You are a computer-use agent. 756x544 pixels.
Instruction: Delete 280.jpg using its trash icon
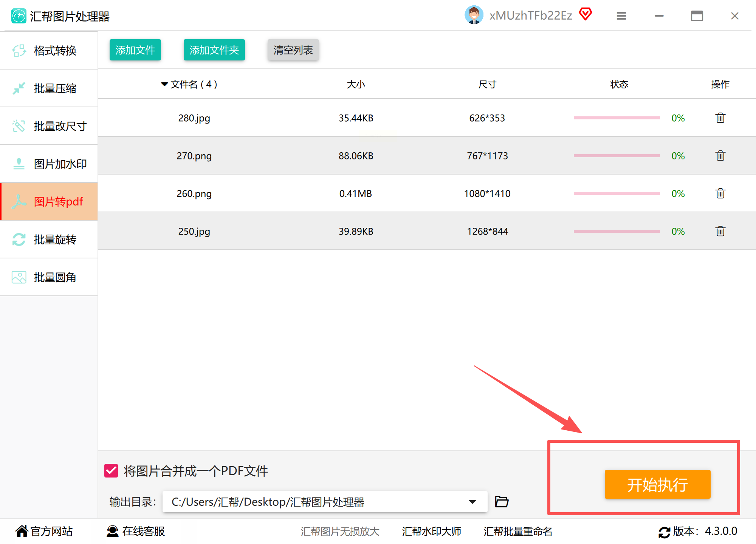(x=720, y=118)
